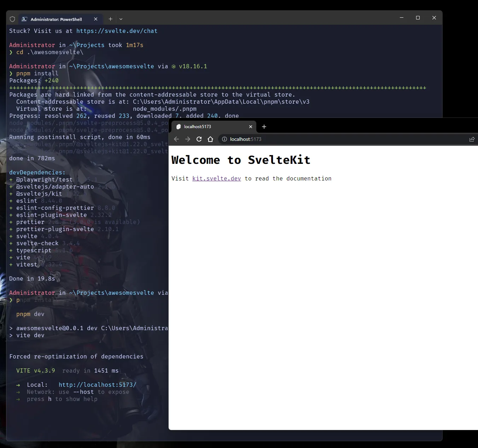
Task: Select the Administrator: PowerShell tab
Action: tap(56, 19)
